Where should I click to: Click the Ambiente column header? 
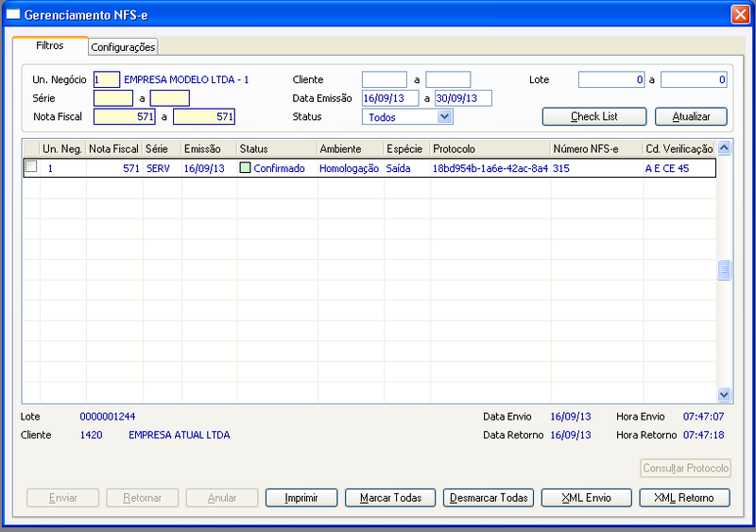(x=351, y=149)
